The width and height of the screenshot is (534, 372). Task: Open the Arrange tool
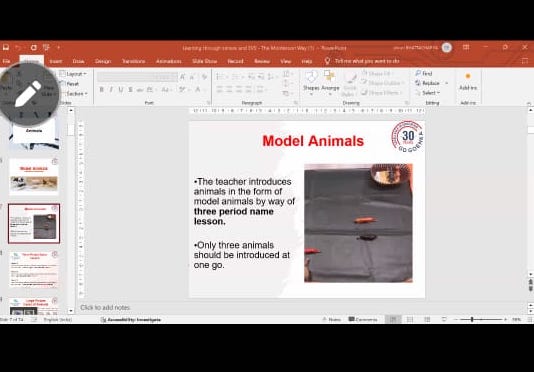[x=330, y=82]
